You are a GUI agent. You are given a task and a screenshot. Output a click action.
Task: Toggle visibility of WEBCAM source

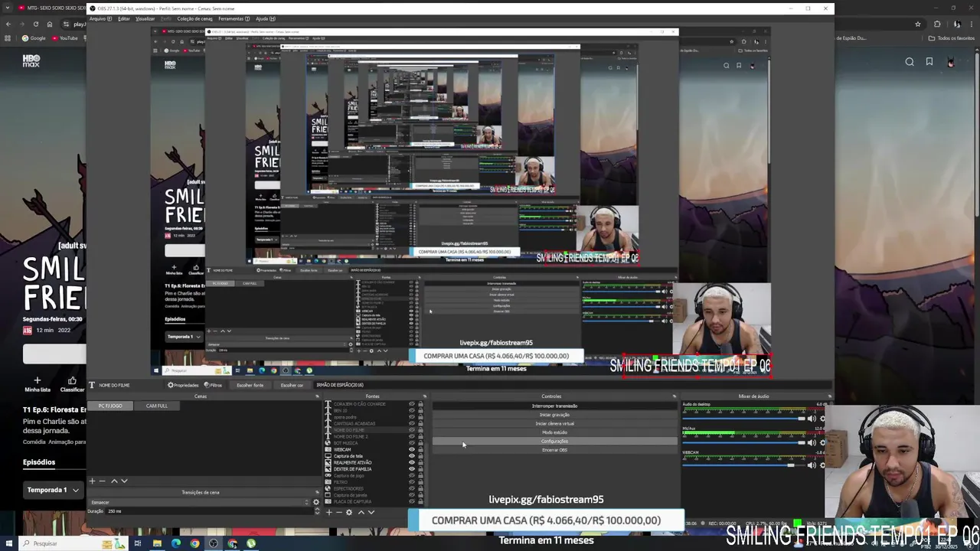click(411, 449)
